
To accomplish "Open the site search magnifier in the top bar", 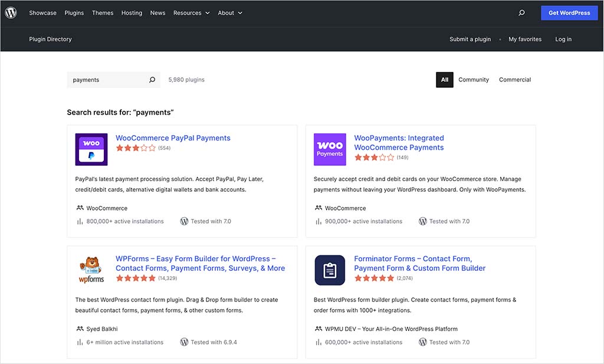I will [521, 13].
